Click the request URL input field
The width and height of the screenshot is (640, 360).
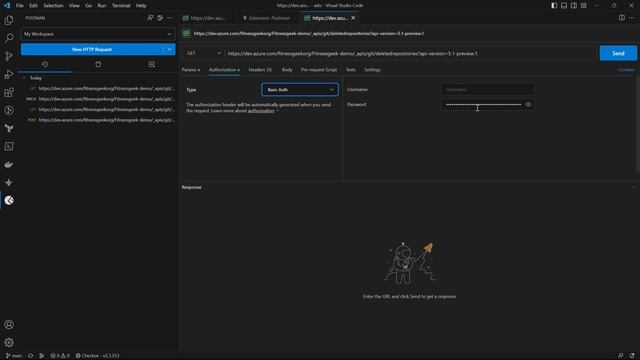411,53
